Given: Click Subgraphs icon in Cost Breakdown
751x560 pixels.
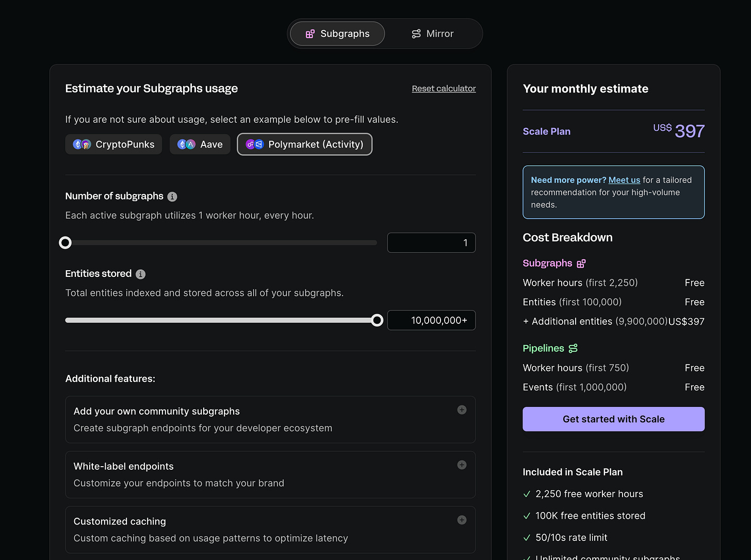Looking at the screenshot, I should tap(581, 263).
